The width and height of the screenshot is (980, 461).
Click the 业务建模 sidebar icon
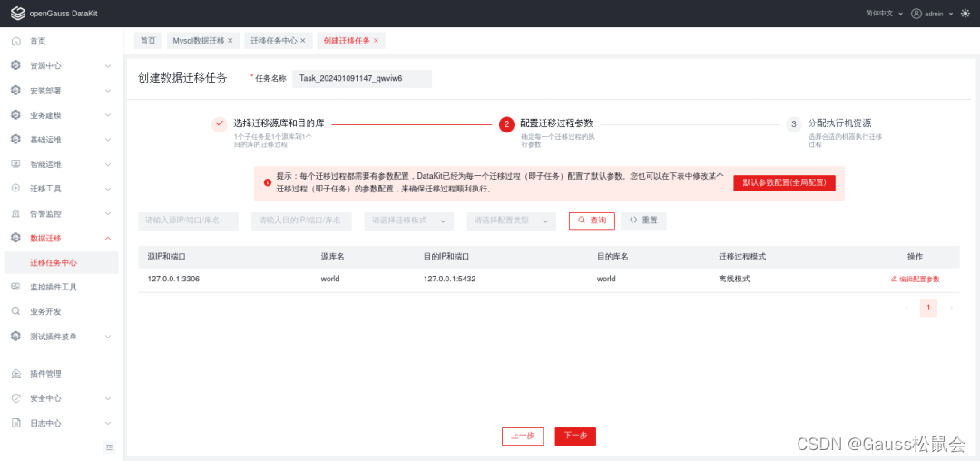click(16, 115)
